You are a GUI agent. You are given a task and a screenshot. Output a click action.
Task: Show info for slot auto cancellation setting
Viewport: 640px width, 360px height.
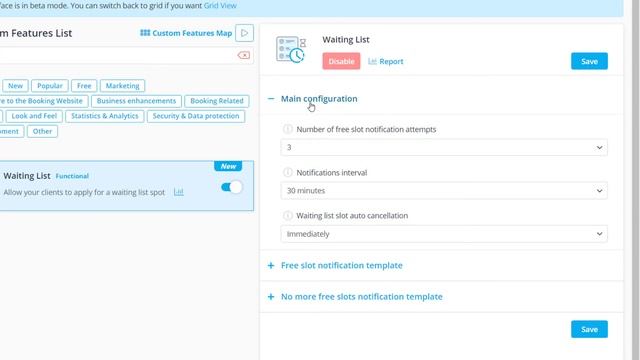point(288,216)
